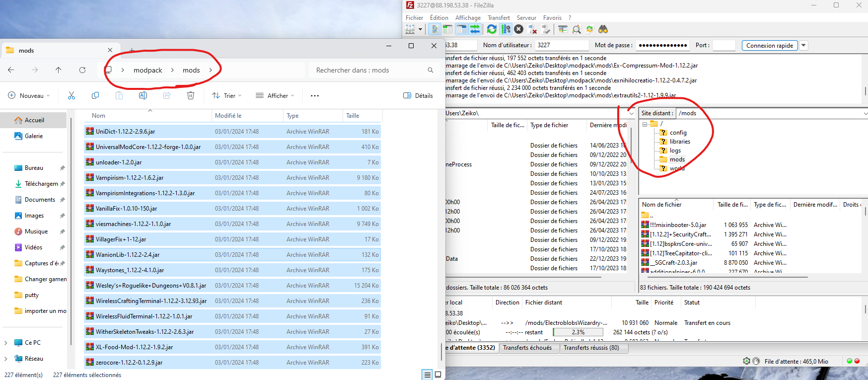868x380 pixels.
Task: Switch to the Transferts échoués tab
Action: click(527, 348)
